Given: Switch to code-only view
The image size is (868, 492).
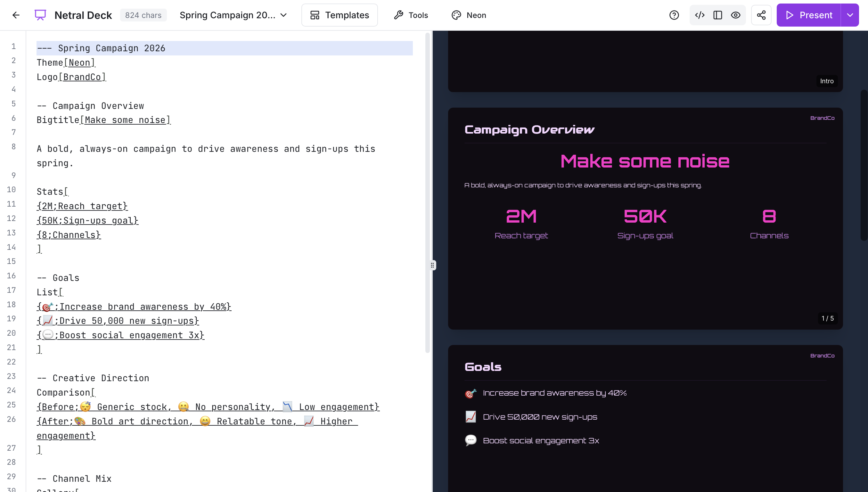Looking at the screenshot, I should (700, 15).
